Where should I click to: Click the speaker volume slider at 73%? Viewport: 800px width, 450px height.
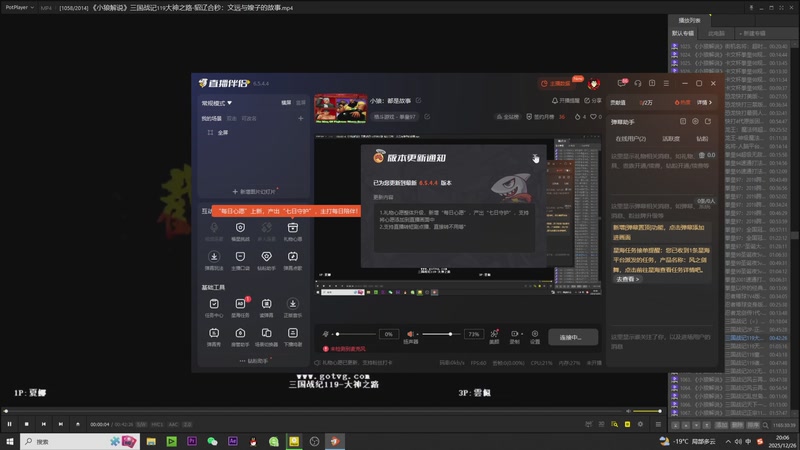(x=440, y=334)
